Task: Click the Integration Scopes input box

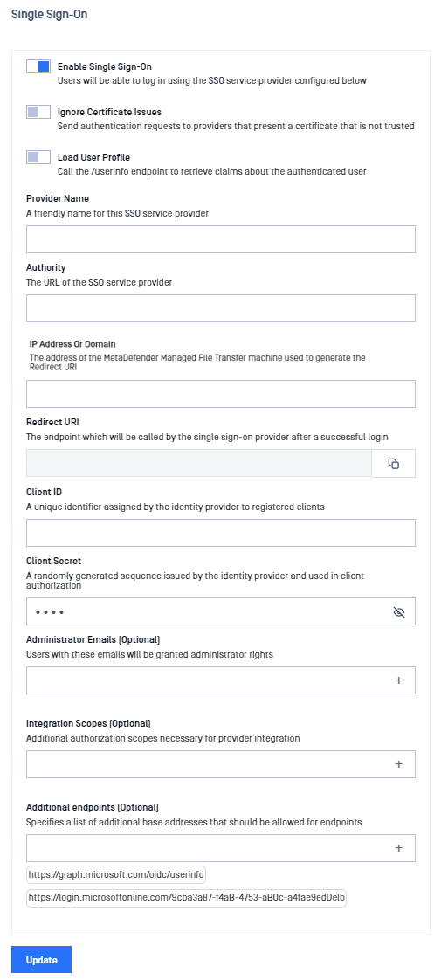Action: tap(208, 763)
